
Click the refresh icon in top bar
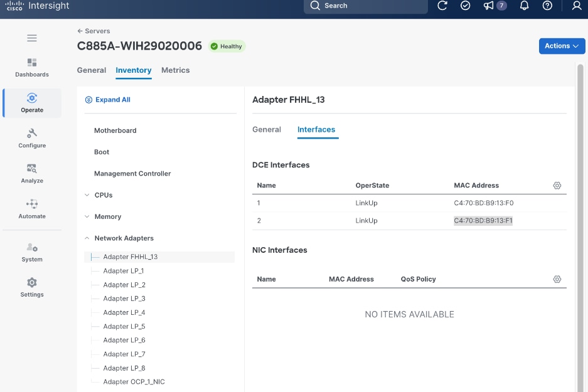(442, 6)
